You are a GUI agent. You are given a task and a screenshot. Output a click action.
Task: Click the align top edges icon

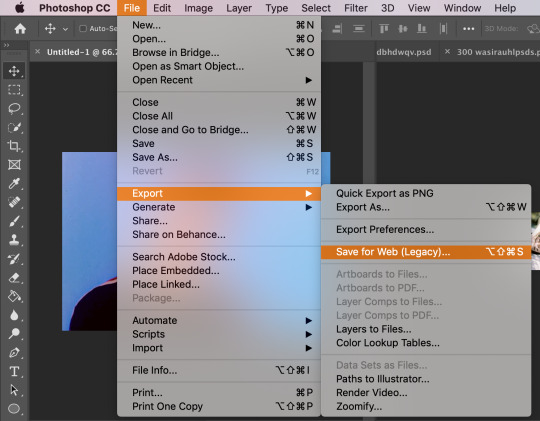click(x=384, y=29)
